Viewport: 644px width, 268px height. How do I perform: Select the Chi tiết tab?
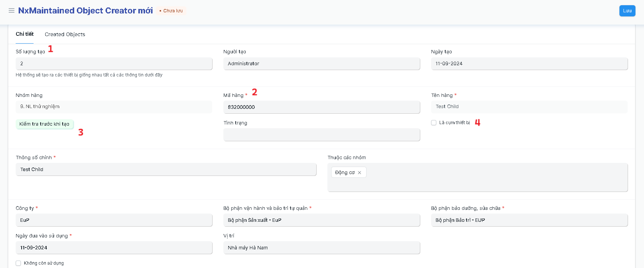25,34
